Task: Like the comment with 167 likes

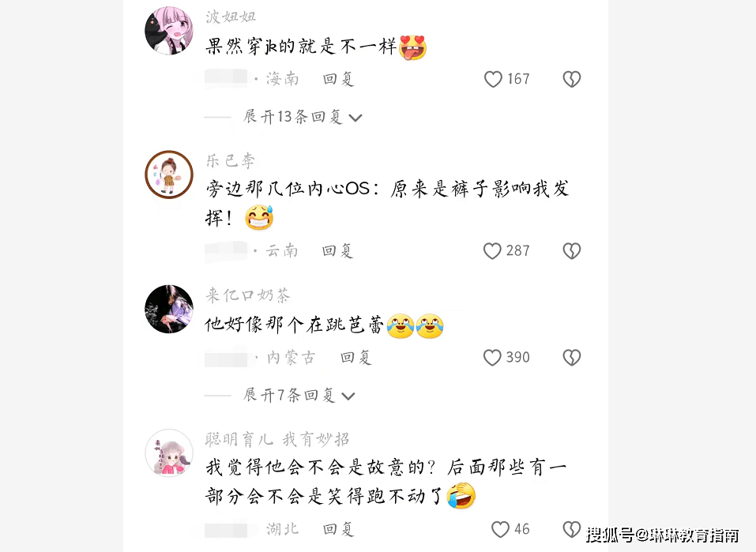Action: 493,79
